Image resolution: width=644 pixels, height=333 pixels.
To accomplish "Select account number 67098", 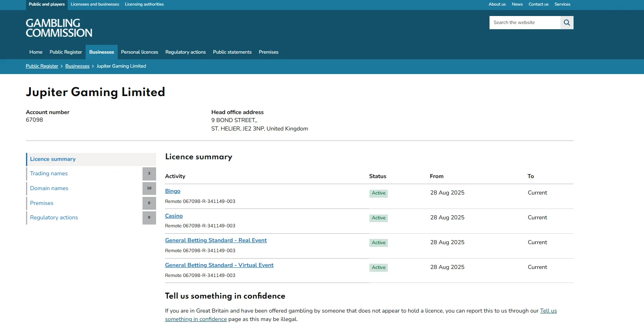I will (x=34, y=120).
